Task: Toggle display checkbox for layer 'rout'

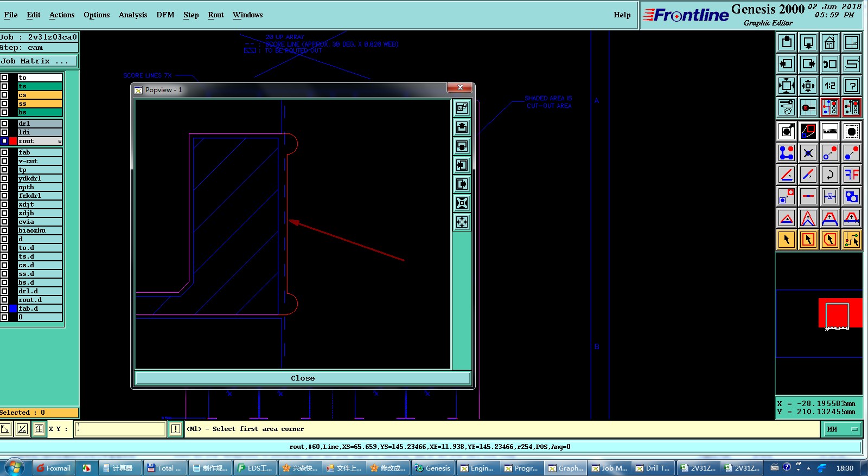Action: (x=4, y=141)
